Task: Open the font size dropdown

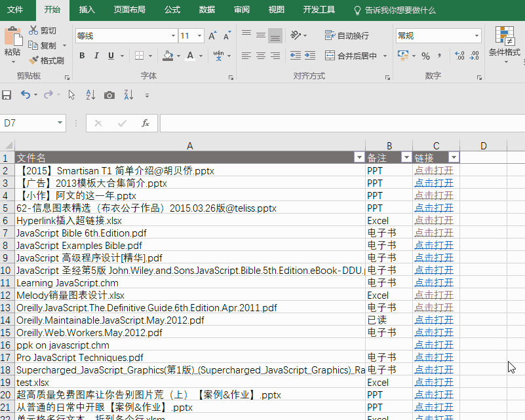Action: coord(199,36)
